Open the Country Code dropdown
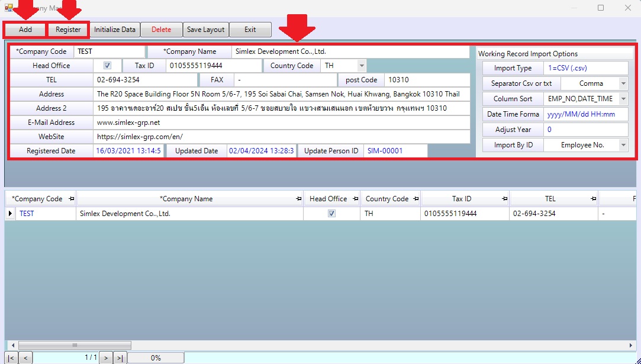 (362, 66)
